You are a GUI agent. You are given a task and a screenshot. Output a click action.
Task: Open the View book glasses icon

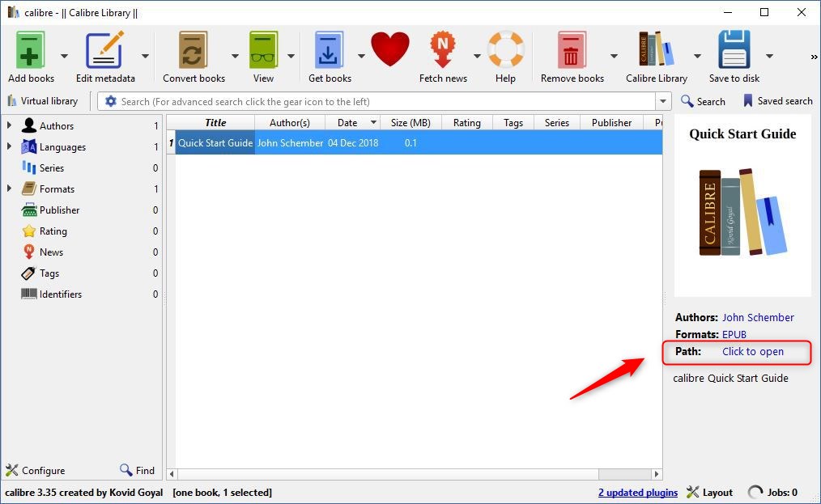click(x=263, y=51)
